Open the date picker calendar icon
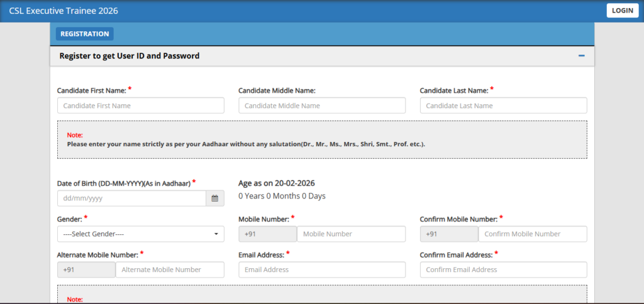Viewport: 644px width, 304px height. point(214,198)
